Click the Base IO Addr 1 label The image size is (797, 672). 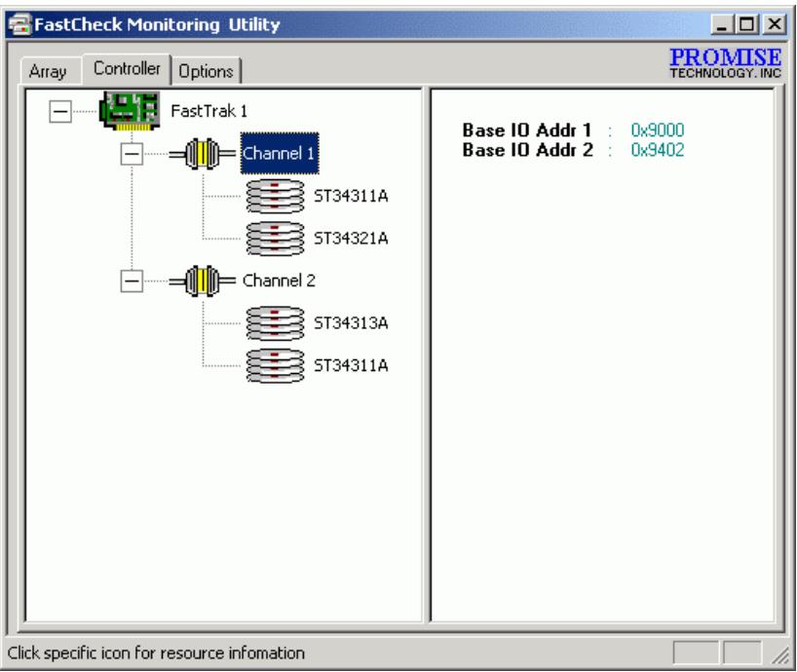click(x=527, y=131)
